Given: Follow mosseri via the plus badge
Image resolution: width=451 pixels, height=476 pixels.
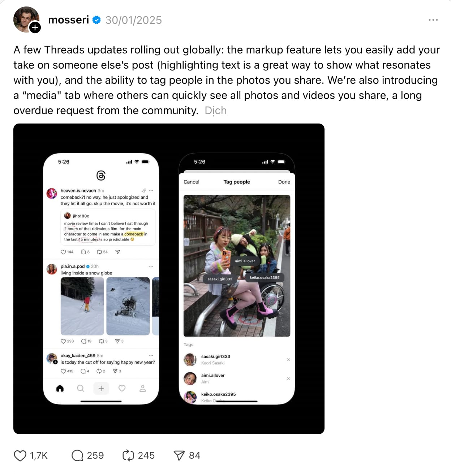Looking at the screenshot, I should click(x=35, y=27).
